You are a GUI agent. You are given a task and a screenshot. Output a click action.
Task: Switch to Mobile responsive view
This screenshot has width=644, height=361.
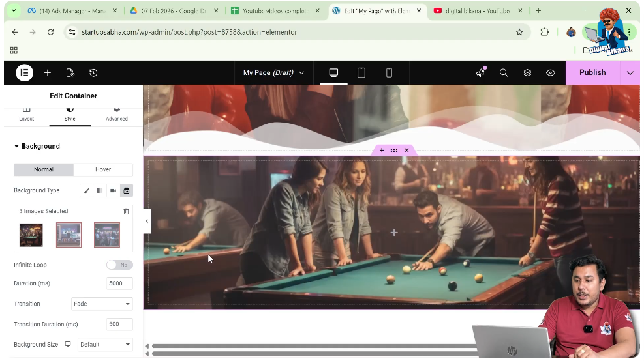pos(389,73)
